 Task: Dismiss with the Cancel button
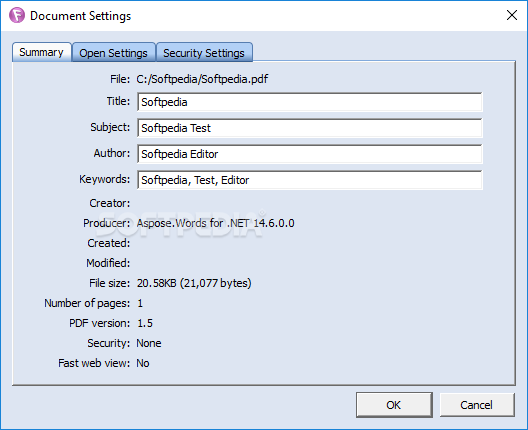point(477,405)
